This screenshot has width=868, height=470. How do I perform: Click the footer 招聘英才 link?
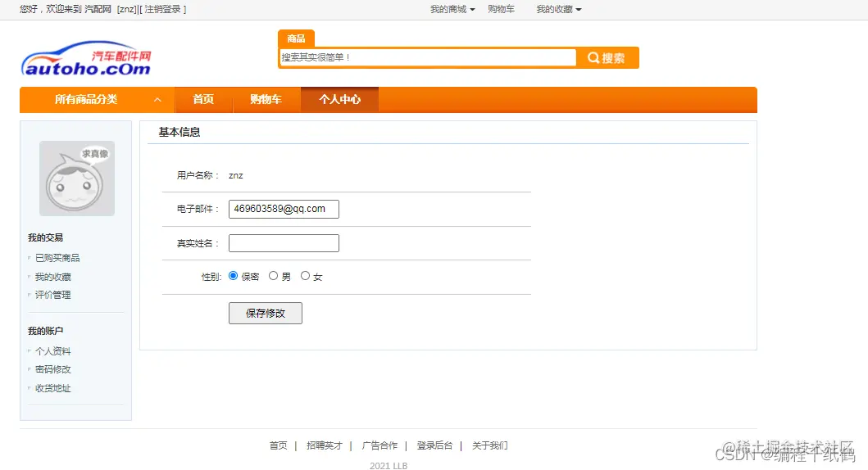[325, 445]
